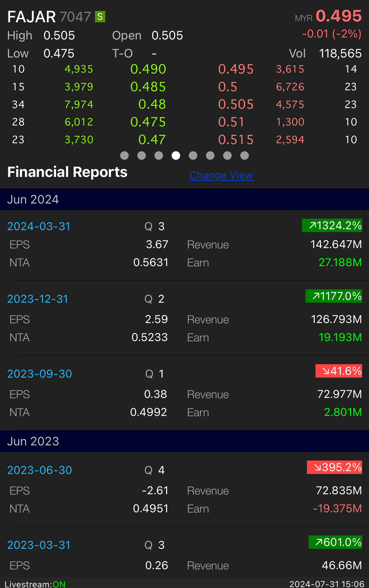
Task: Tap the timestamp 2024-07-31 15:06
Action: [x=327, y=584]
